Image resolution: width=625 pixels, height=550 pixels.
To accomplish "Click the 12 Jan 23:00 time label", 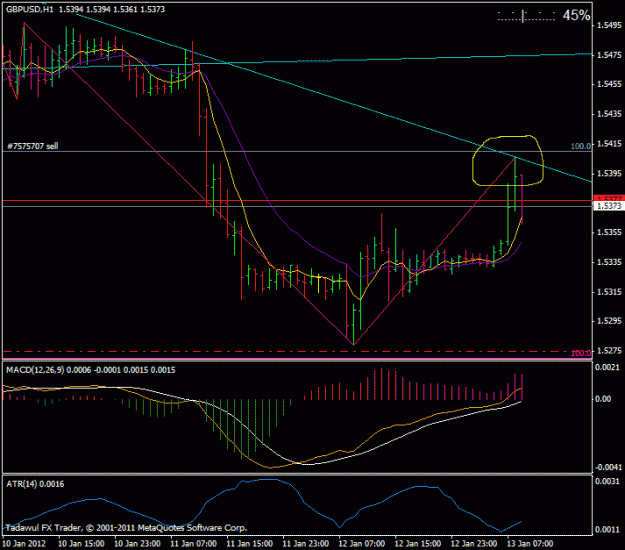I will coord(474,544).
